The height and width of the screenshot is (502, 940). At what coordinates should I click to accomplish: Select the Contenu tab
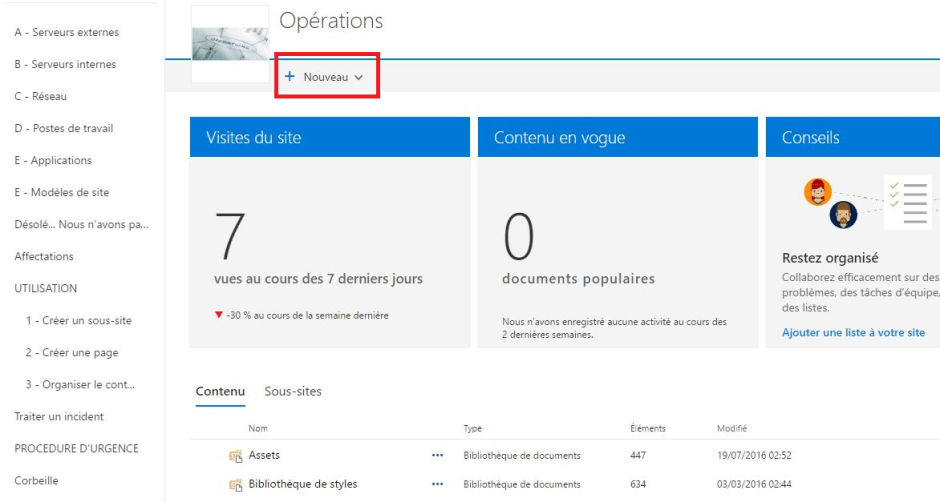tap(220, 391)
